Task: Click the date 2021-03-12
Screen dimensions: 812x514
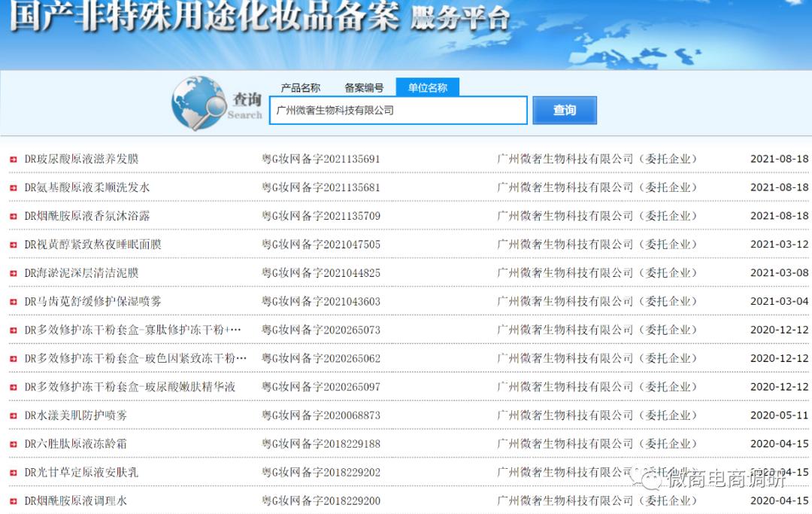Action: point(780,245)
